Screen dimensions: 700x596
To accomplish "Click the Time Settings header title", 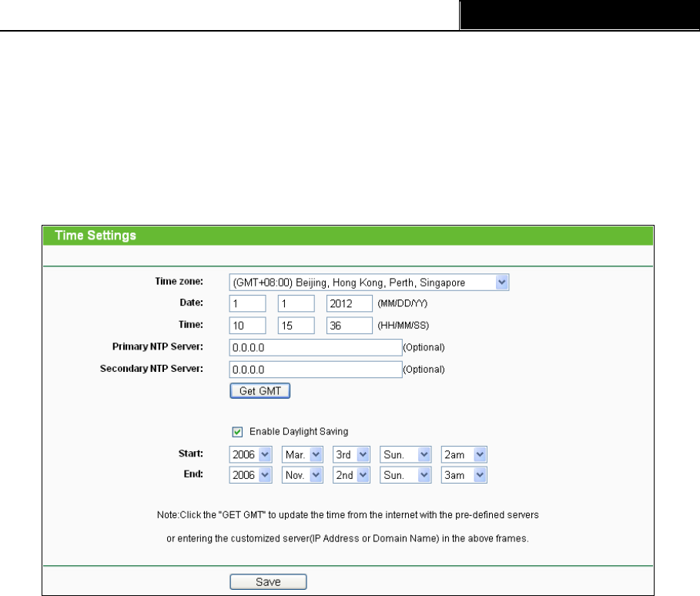I will click(95, 236).
